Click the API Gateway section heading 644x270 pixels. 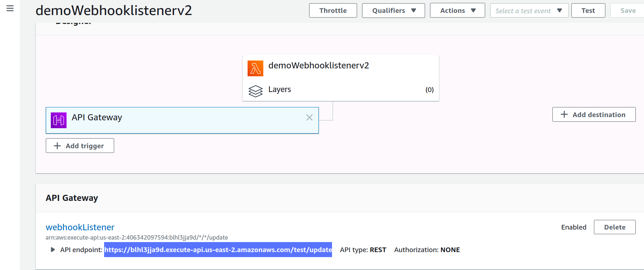72,198
